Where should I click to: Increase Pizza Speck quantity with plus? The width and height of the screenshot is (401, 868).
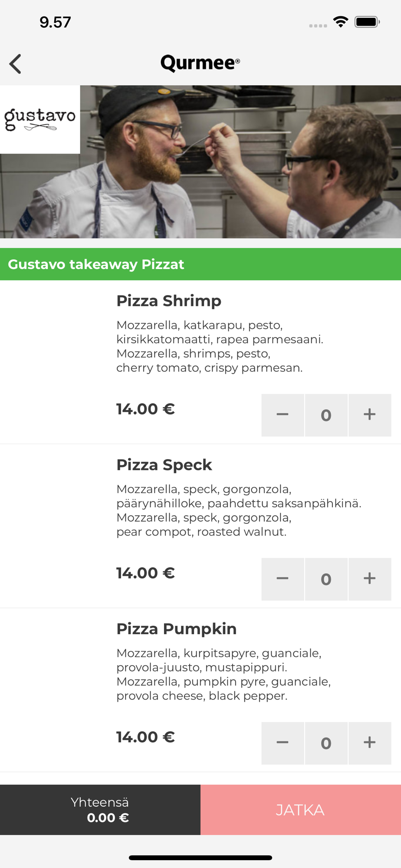pyautogui.click(x=370, y=579)
